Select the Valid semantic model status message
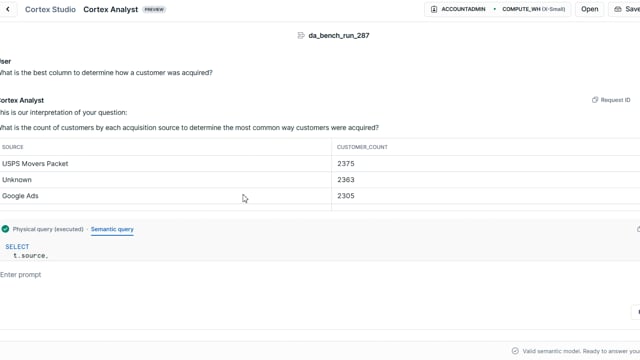The width and height of the screenshot is (640, 360). [x=581, y=351]
